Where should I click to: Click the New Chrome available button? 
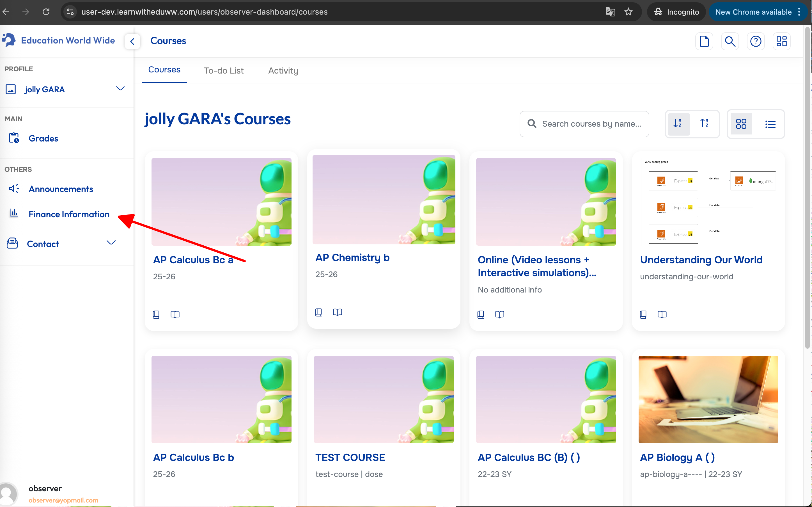pos(753,12)
